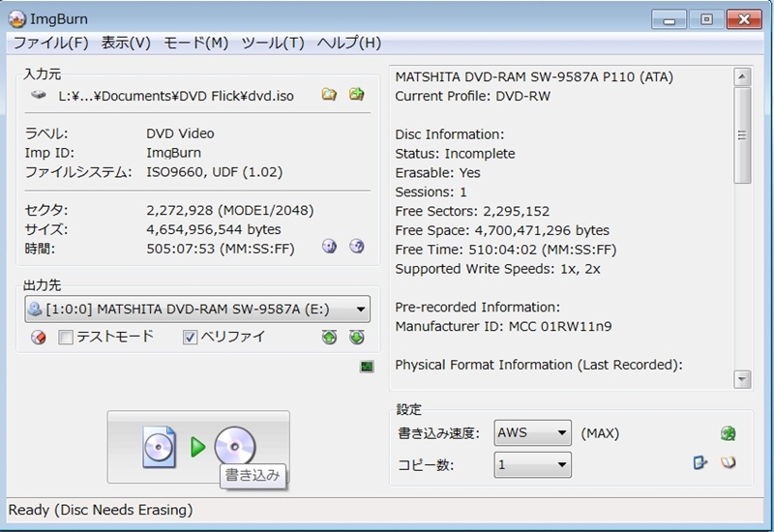Screen dimensions: 774x532
Task: Click the disc help icon beside 時間 row
Action: coord(356,246)
